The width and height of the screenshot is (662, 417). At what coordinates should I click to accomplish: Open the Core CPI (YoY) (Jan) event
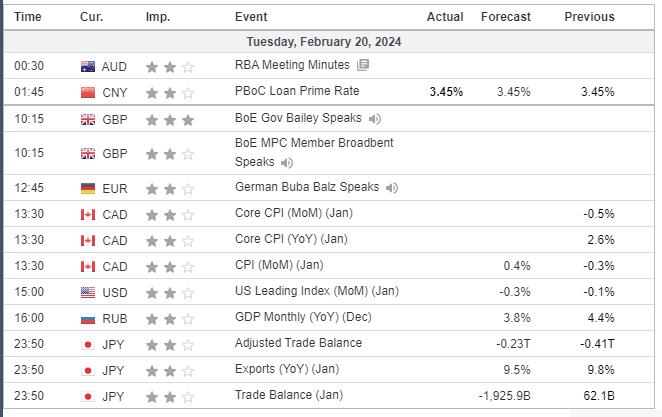pyautogui.click(x=293, y=239)
